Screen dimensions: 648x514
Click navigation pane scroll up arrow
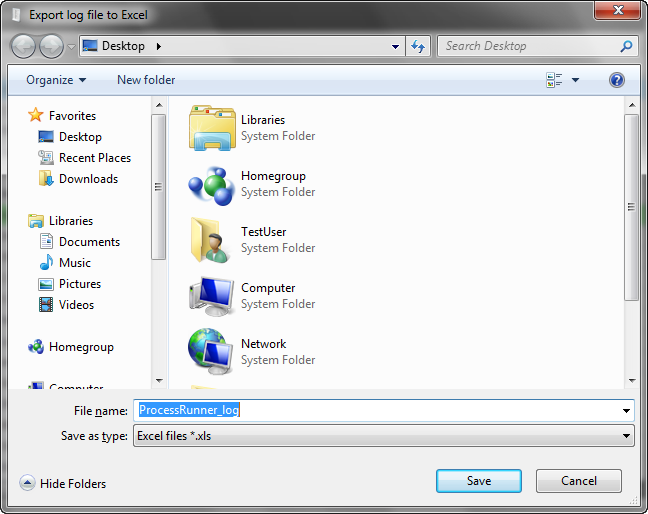pos(159,105)
